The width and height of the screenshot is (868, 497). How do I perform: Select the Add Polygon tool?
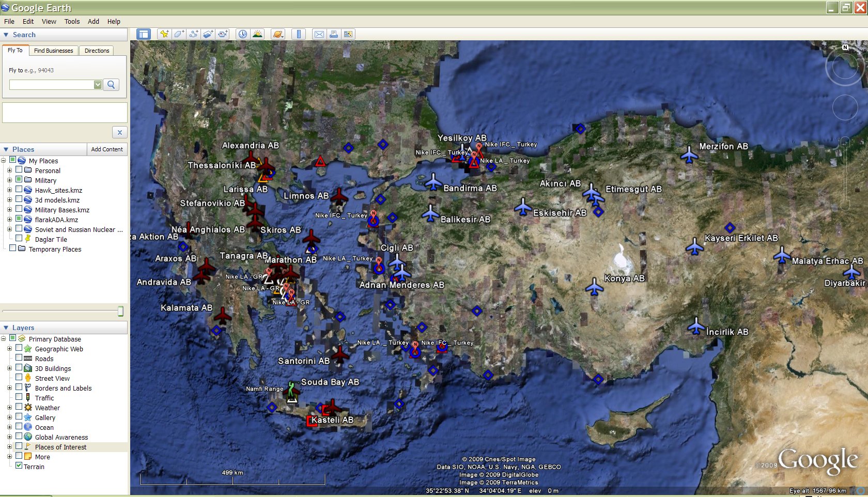click(x=179, y=34)
